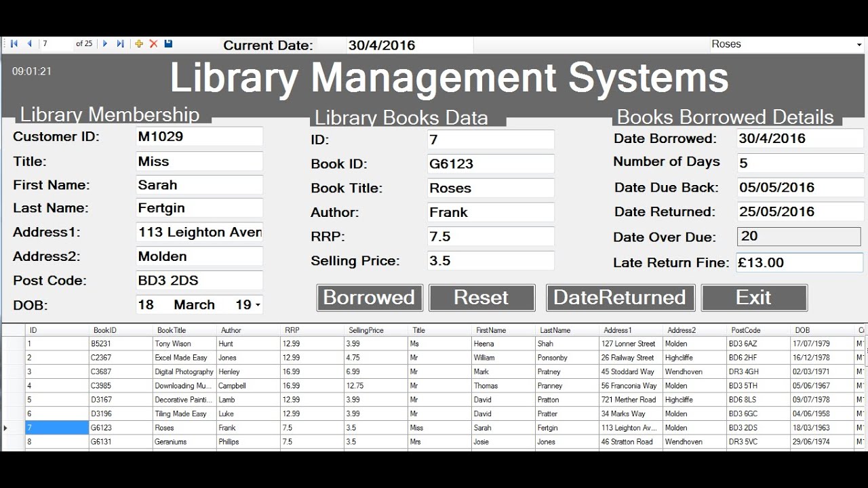Image resolution: width=868 pixels, height=488 pixels.
Task: Jump to last record in navigator
Action: [x=120, y=44]
